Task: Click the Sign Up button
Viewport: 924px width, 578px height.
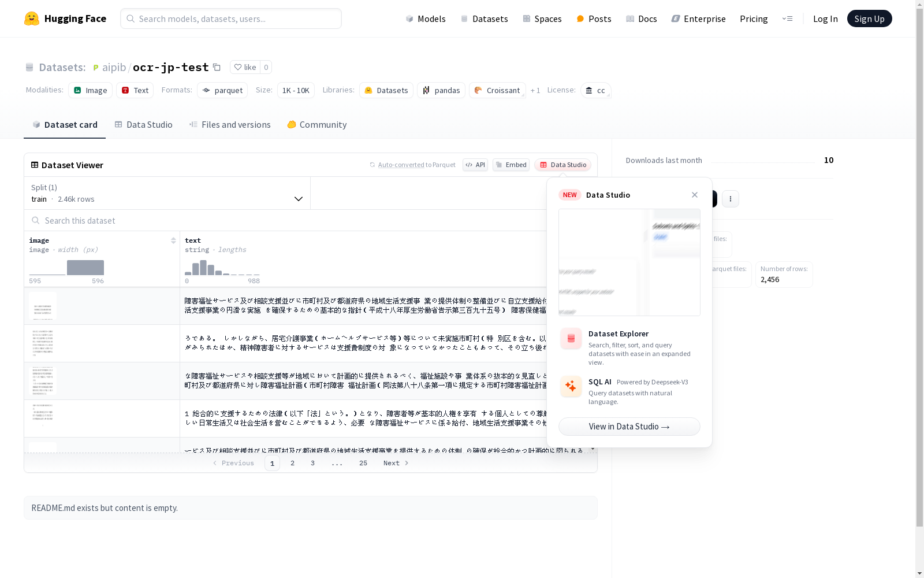Action: pyautogui.click(x=869, y=18)
